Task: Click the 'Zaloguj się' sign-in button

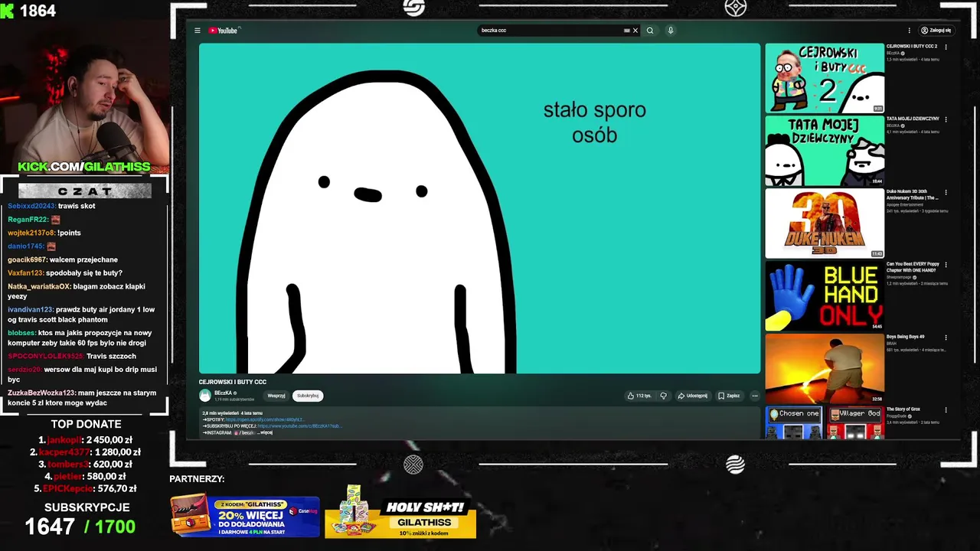Action: click(x=936, y=31)
